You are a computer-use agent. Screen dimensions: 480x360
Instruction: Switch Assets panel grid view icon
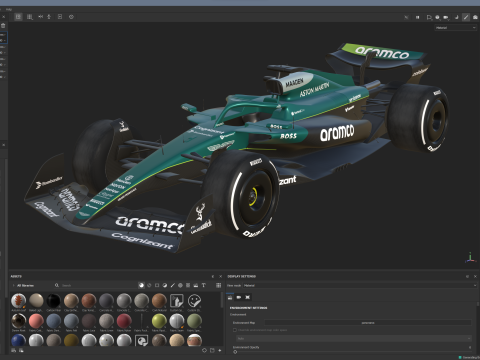pyautogui.click(x=218, y=285)
